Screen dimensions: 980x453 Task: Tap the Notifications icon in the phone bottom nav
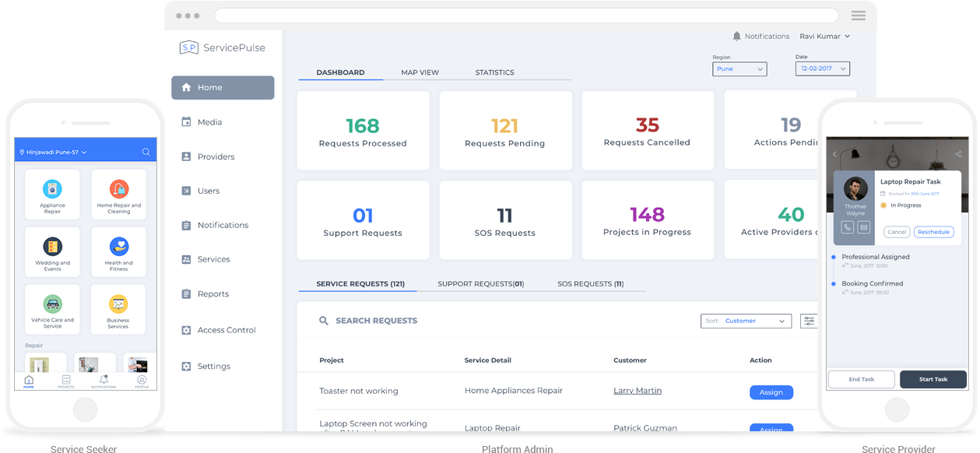pos(104,379)
